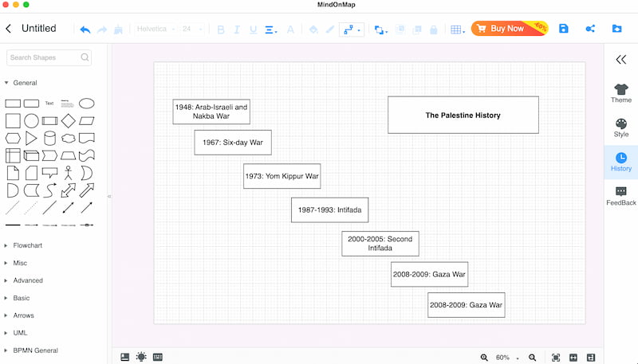638x364 pixels.
Task: Toggle underline formatting
Action: (253, 29)
